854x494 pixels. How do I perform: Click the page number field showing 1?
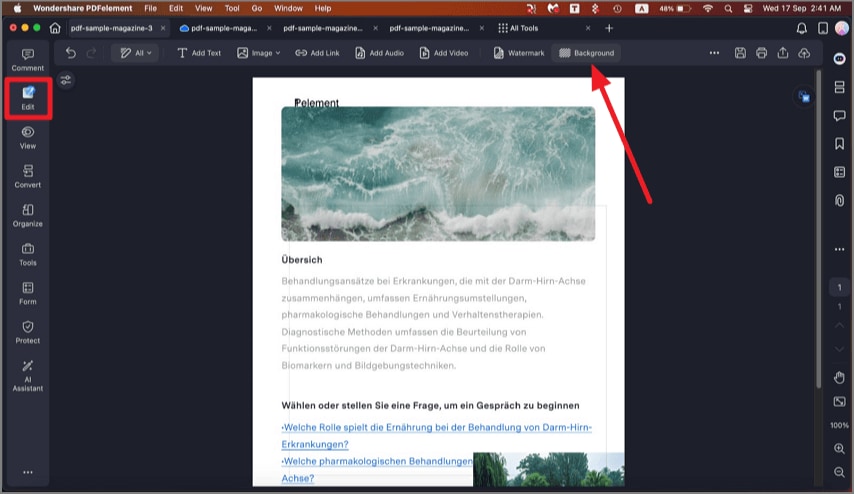(x=839, y=287)
